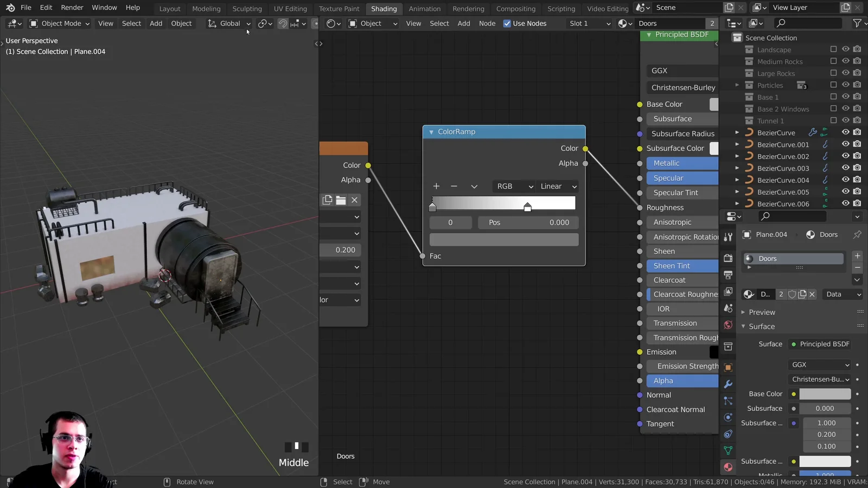Switch to the Material properties tab
This screenshot has height=488, width=868.
tap(728, 467)
